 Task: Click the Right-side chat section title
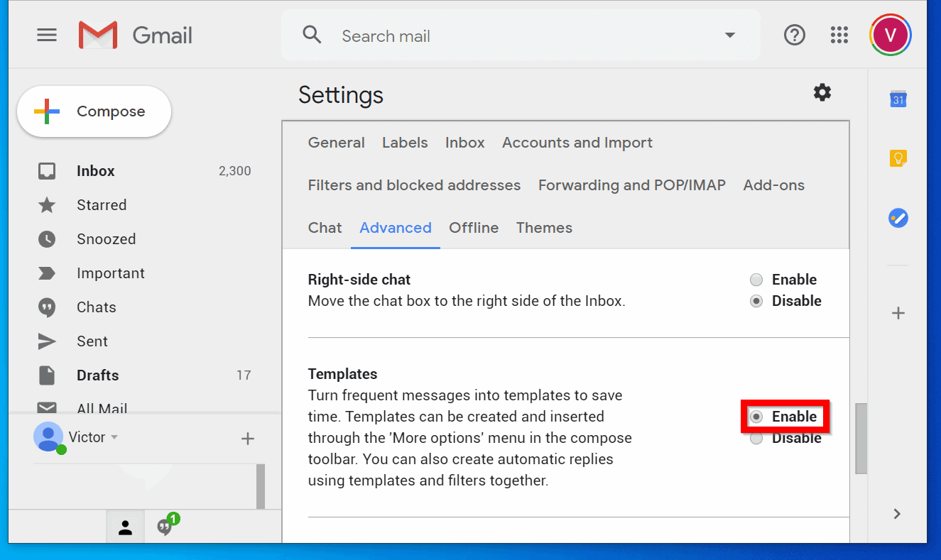[359, 280]
